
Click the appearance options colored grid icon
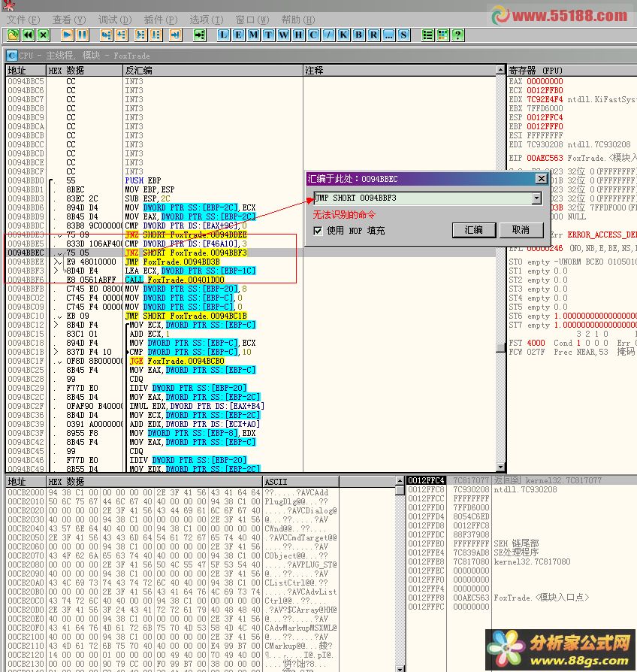coord(442,35)
